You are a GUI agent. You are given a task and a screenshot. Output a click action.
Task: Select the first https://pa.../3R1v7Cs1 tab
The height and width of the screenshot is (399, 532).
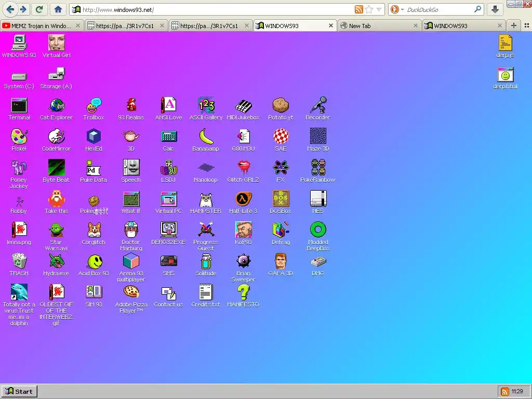tap(126, 26)
